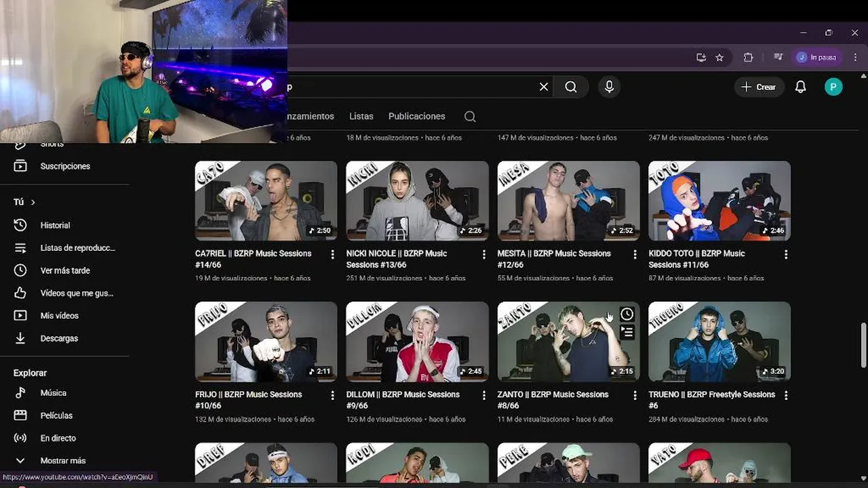This screenshot has height=488, width=868.
Task: Click title DILLOM BZRP Music Sessions #9/66
Action: 403,400
